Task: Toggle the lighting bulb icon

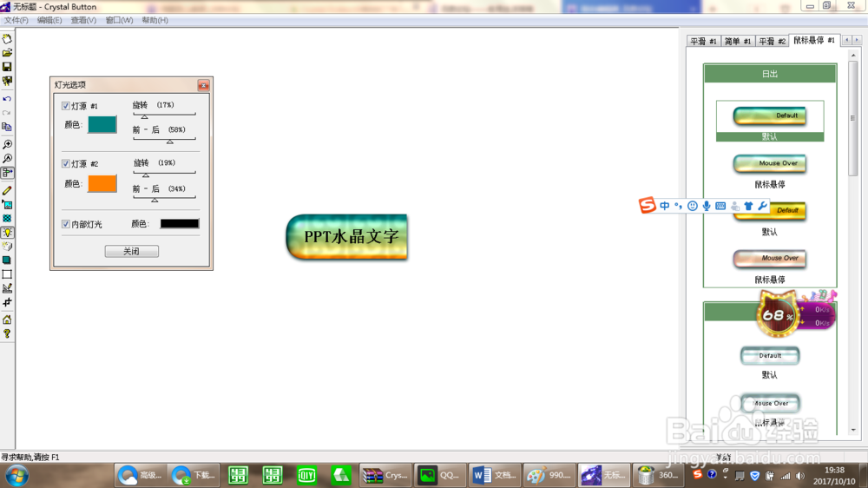Action: 7,233
